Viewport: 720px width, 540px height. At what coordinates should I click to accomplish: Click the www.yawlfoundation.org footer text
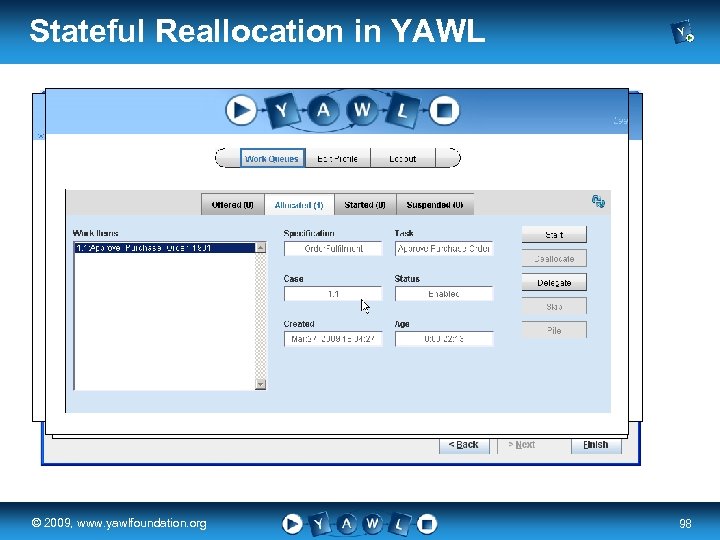[141, 523]
